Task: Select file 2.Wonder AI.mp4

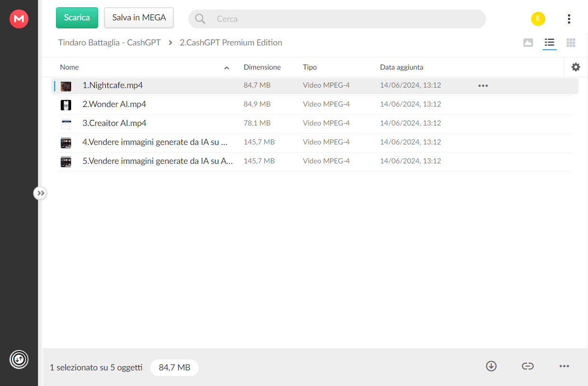Action: (x=114, y=104)
